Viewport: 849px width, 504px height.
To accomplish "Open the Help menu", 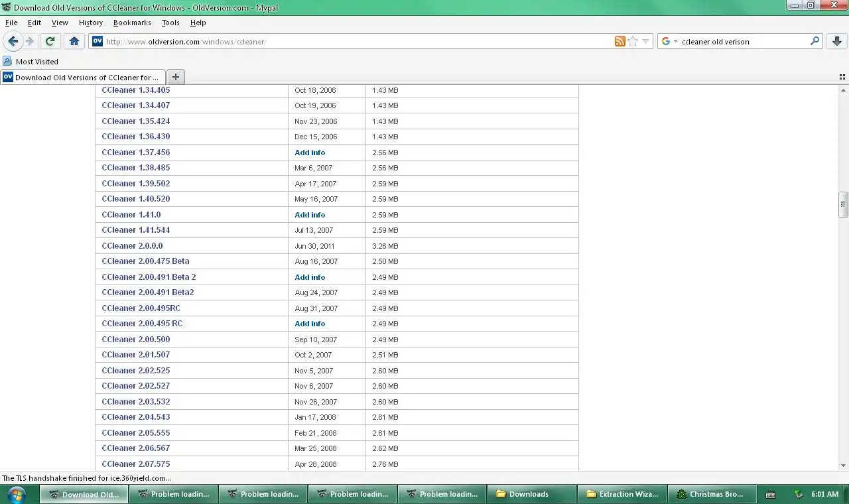I will tap(198, 23).
